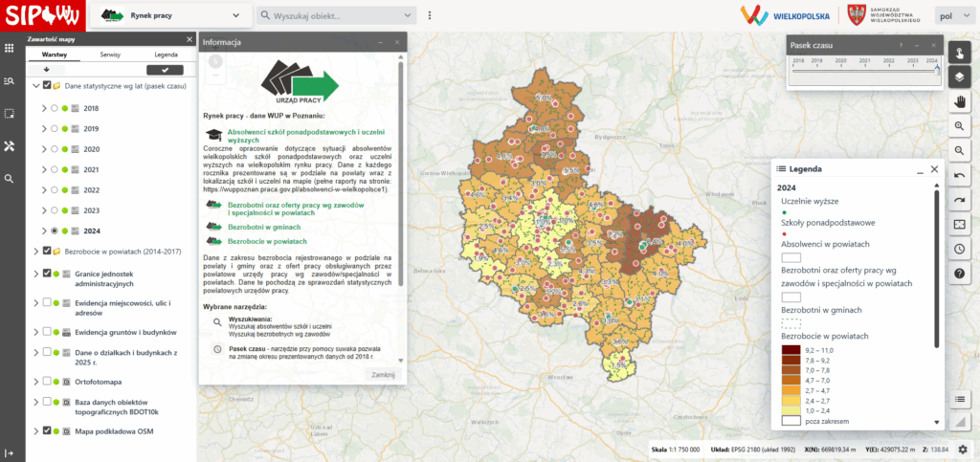Go to previous map view (undo arrow)
This screenshot has width=980, height=462.
coord(959,175)
